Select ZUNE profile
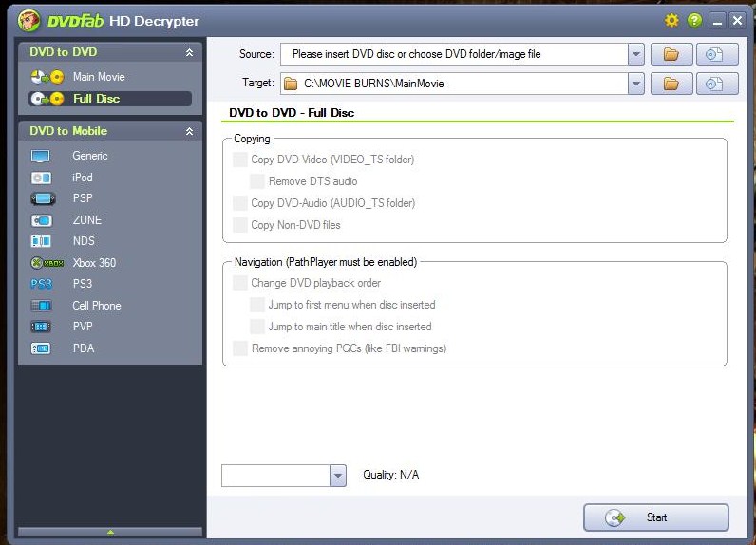This screenshot has height=545, width=756. coord(87,220)
